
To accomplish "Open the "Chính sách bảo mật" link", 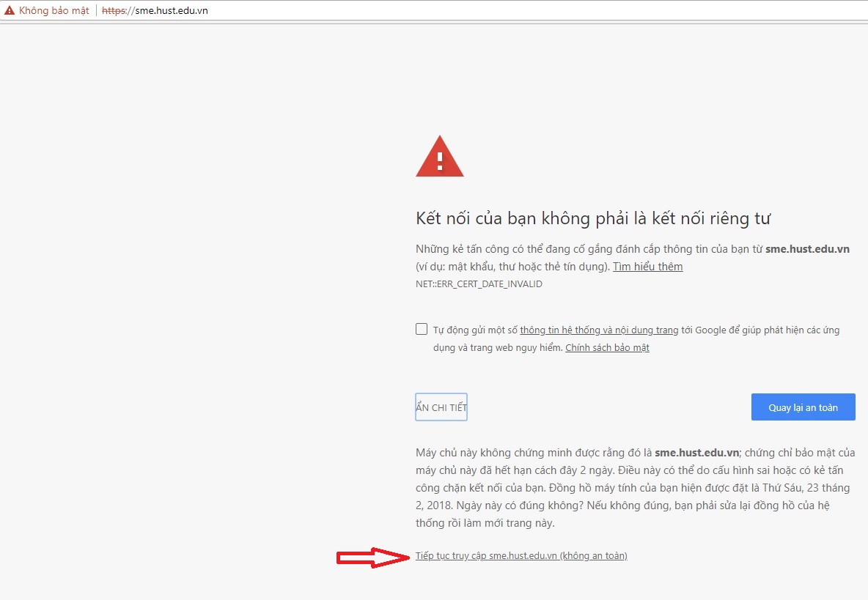I will point(607,348).
